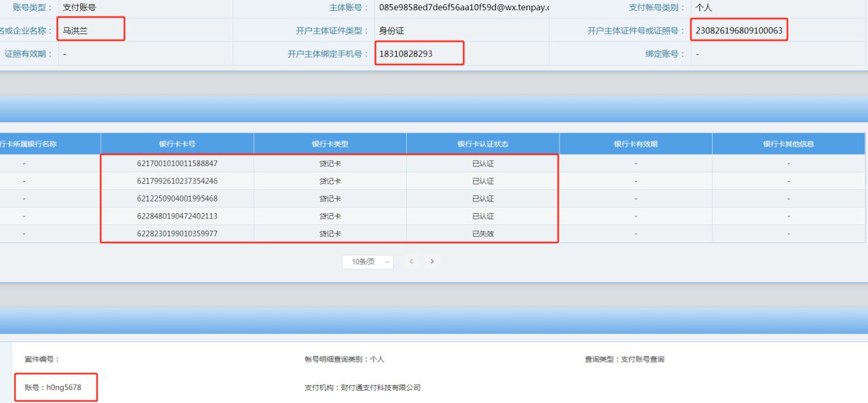Select the 银行卡认证状态 column header
The width and height of the screenshot is (868, 403).
(x=483, y=144)
